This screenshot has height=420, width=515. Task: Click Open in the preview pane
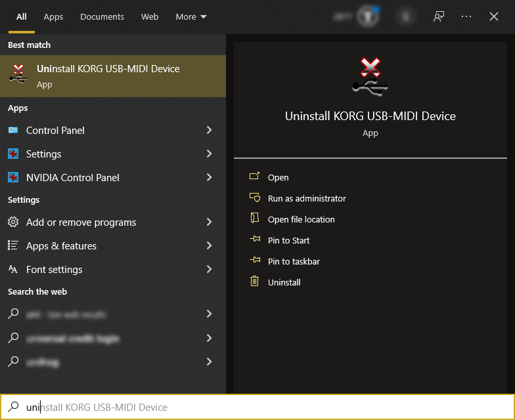pos(279,177)
